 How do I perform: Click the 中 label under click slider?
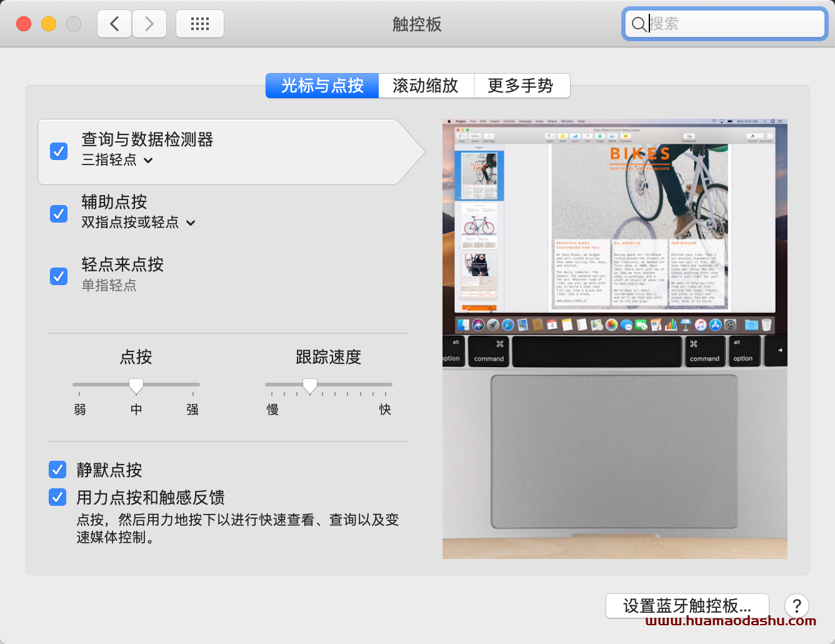click(x=136, y=410)
